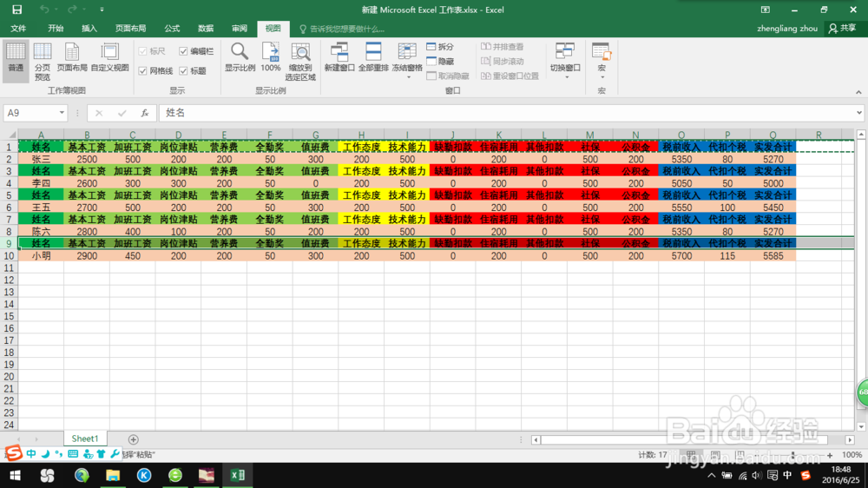Open the Page Layout (页面布局) view icon
Image resolution: width=868 pixels, height=488 pixels.
click(x=72, y=57)
